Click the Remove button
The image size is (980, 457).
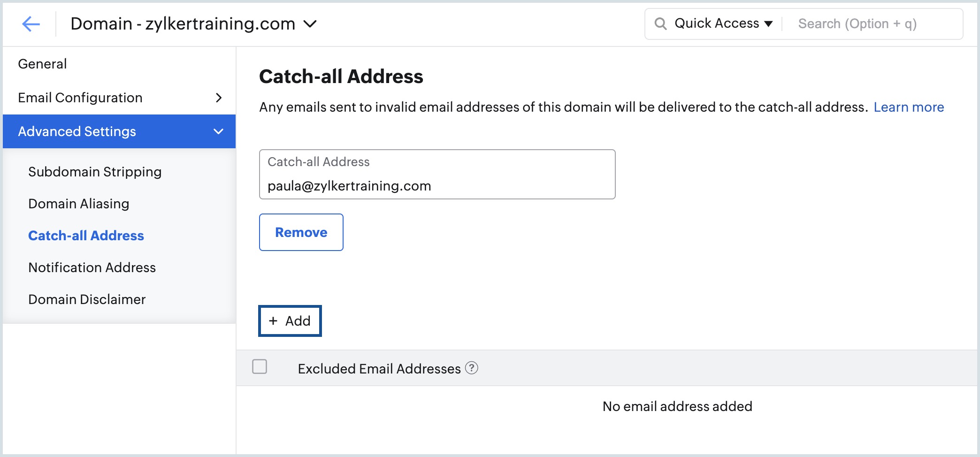(301, 232)
